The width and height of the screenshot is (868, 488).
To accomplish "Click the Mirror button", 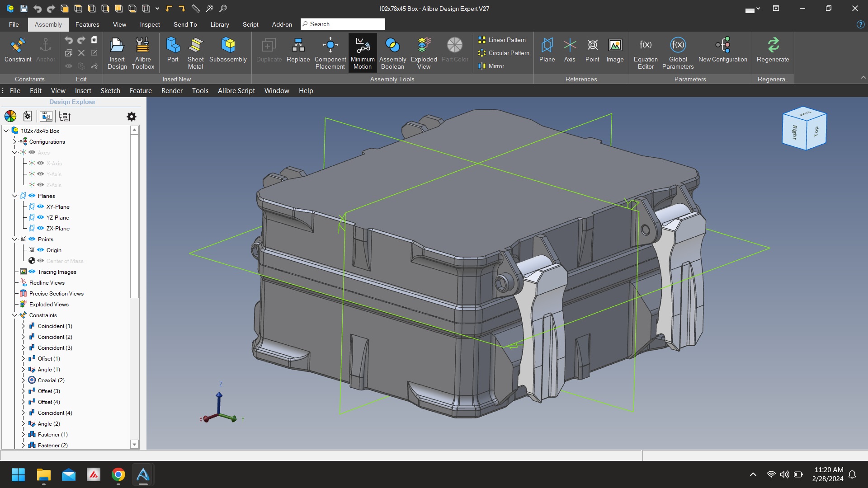I will pos(491,66).
